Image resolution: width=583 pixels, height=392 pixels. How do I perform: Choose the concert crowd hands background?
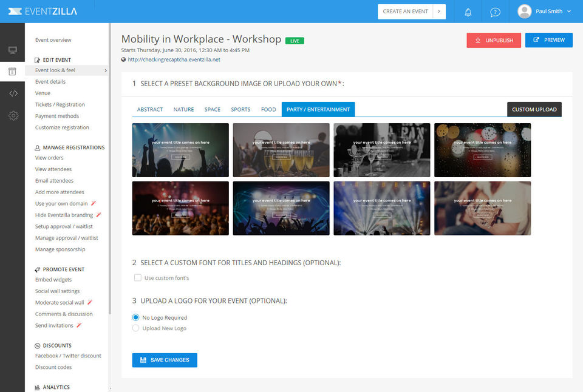coord(181,150)
